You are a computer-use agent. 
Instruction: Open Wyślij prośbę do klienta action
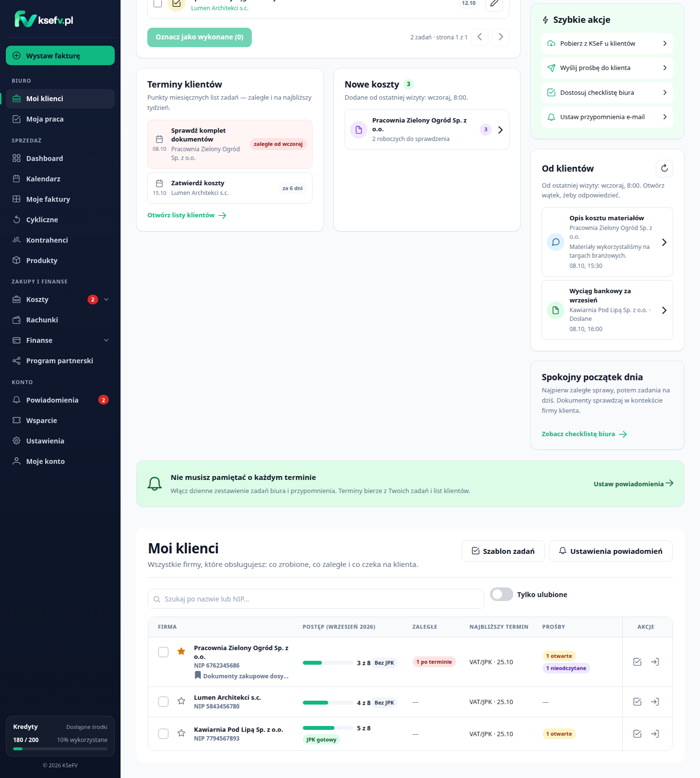click(x=607, y=68)
